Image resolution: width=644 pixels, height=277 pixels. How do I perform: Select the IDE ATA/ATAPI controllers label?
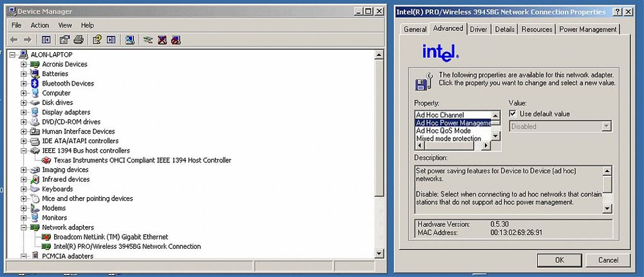80,141
